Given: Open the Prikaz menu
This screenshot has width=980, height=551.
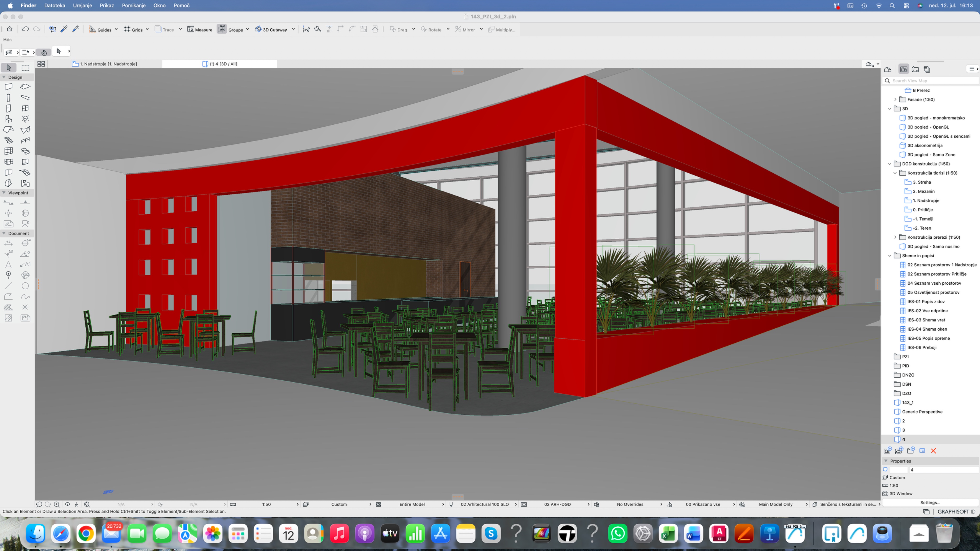Looking at the screenshot, I should [107, 6].
